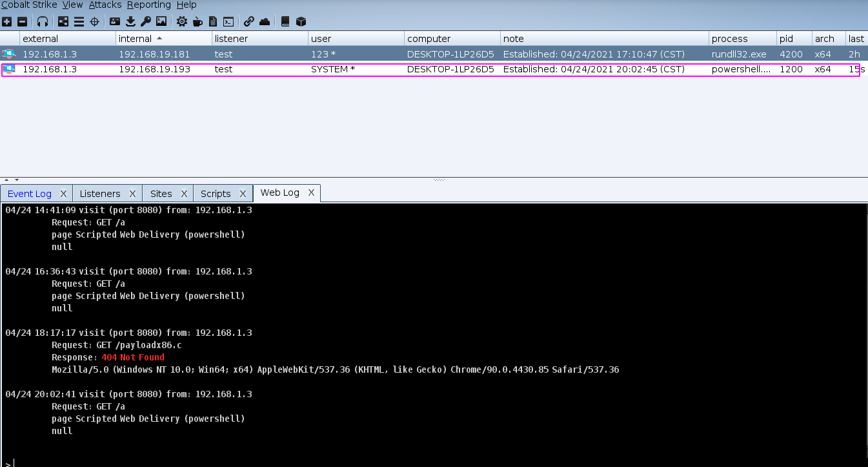Click the screenshots picture icon
The height and width of the screenshot is (467, 868).
coord(161,21)
